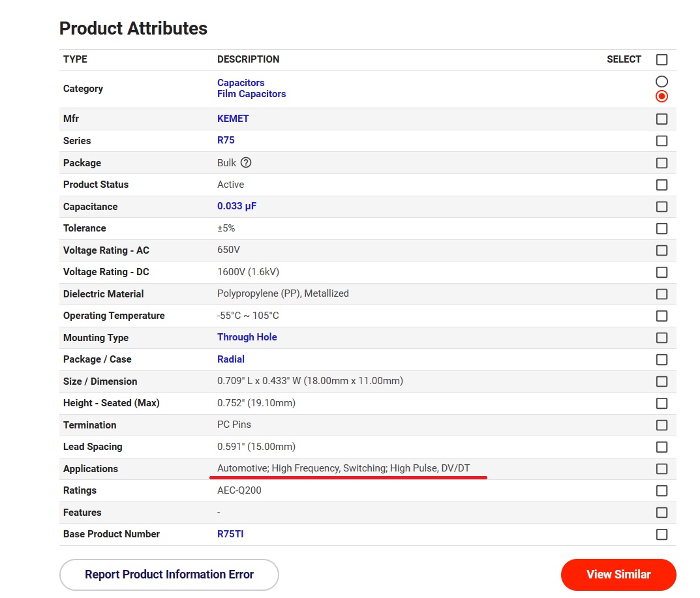Check the Product Status row checkbox
This screenshot has width=700, height=598.
click(662, 185)
